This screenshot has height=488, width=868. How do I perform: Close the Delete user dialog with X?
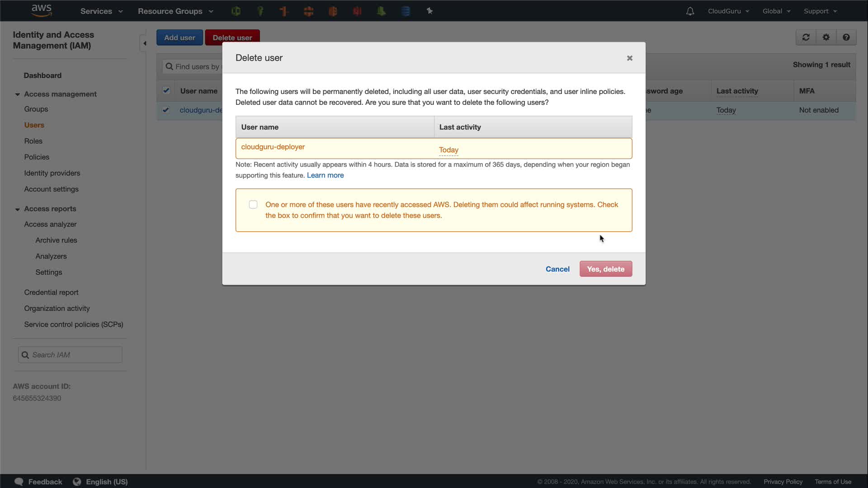point(629,58)
